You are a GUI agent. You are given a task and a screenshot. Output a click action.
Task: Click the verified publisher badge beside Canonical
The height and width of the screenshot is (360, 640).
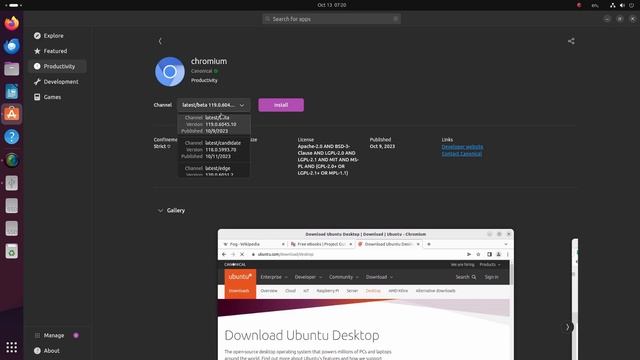[x=216, y=71]
